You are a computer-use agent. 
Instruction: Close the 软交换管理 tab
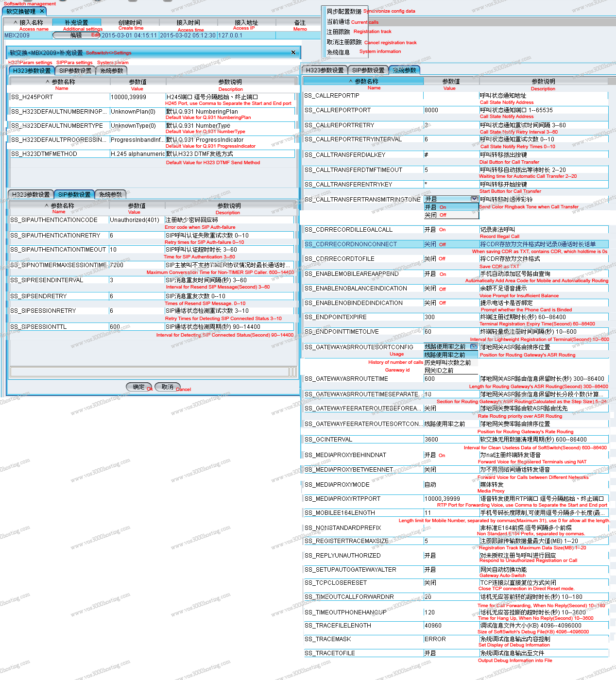point(42,11)
